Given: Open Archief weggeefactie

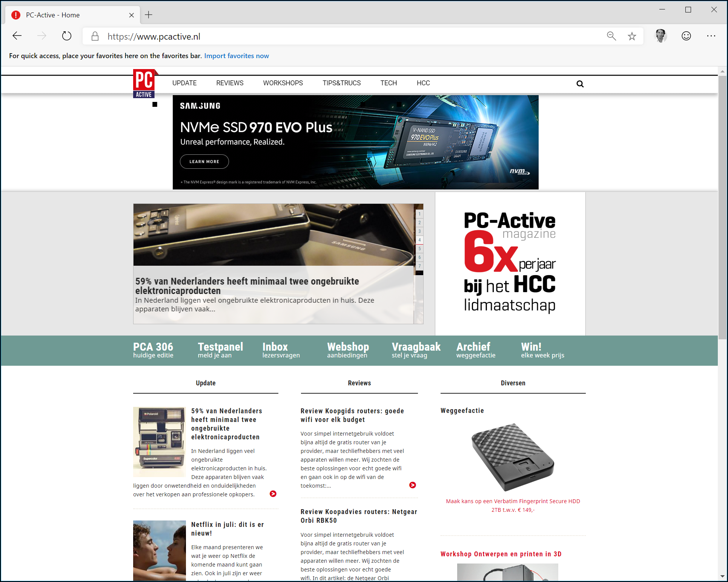Looking at the screenshot, I should coord(476,350).
